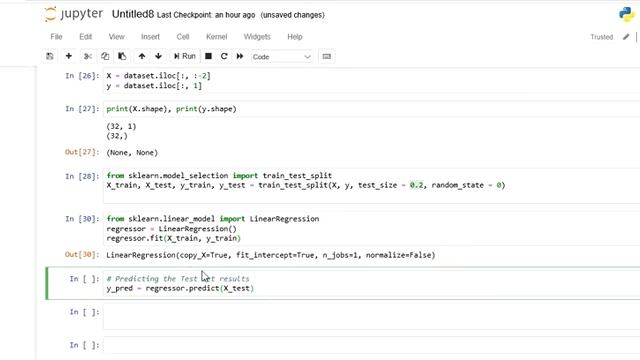Screen dimensions: 640x360
Task: Rename notebook title Untitled8
Action: 133,14
